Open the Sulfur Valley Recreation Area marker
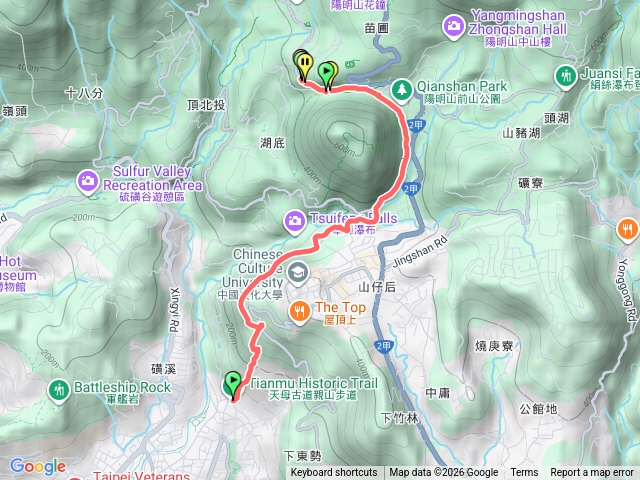The image size is (640, 480). (x=87, y=182)
